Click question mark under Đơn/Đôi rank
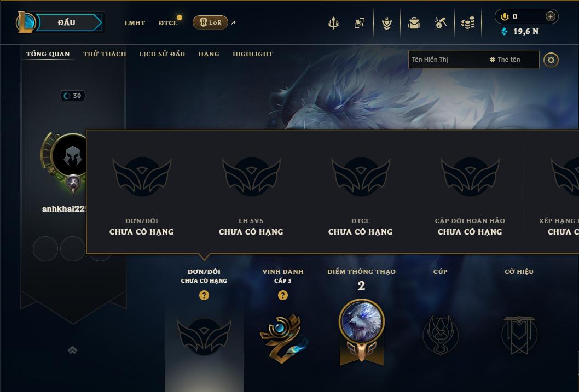This screenshot has height=392, width=579. pyautogui.click(x=204, y=295)
